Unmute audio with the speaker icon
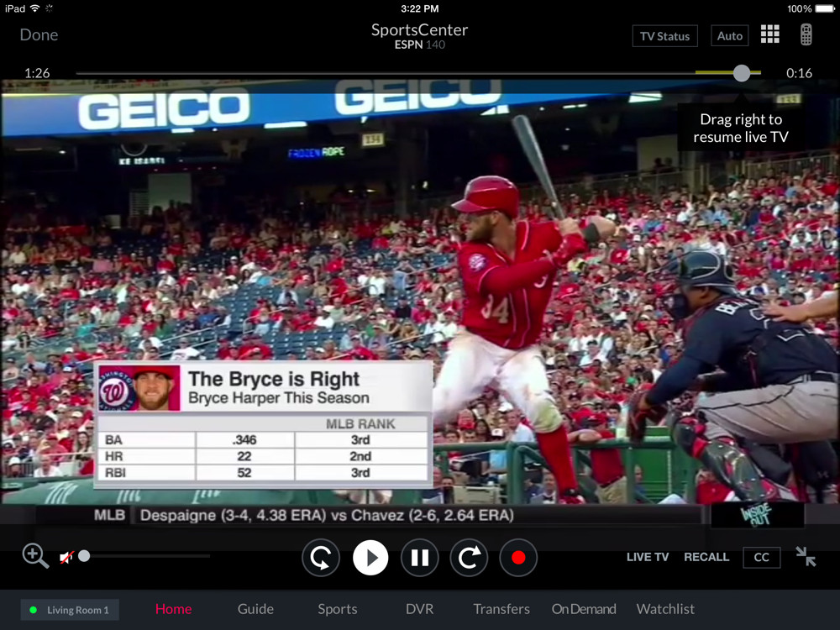 pos(66,557)
